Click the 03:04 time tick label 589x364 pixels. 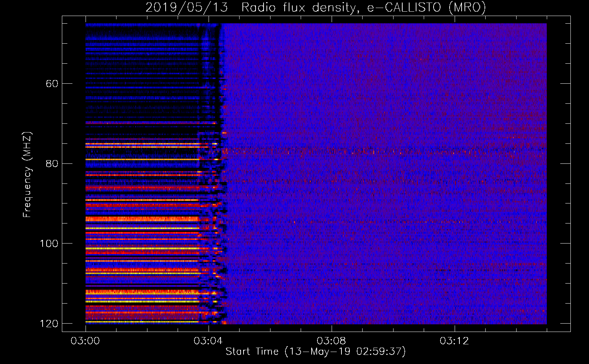coord(209,341)
